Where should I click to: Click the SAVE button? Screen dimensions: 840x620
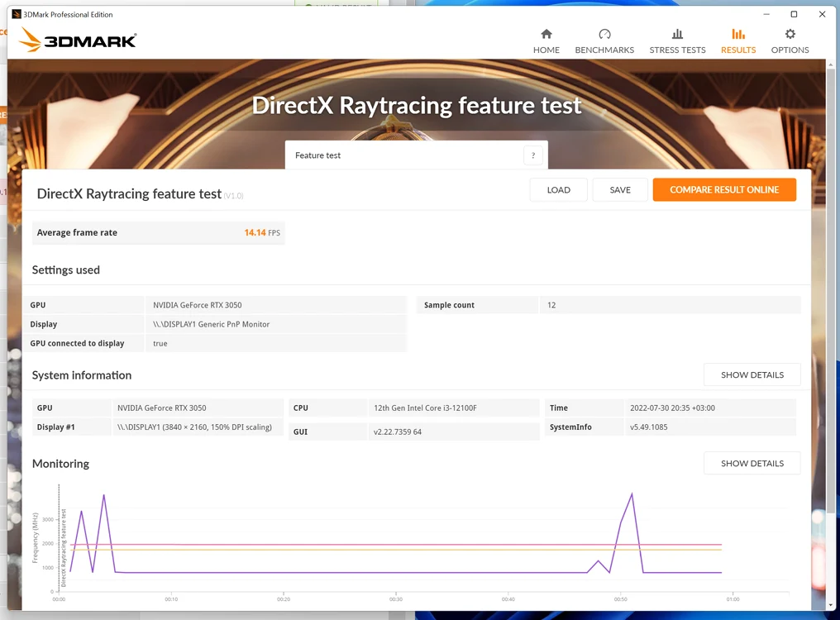(620, 189)
